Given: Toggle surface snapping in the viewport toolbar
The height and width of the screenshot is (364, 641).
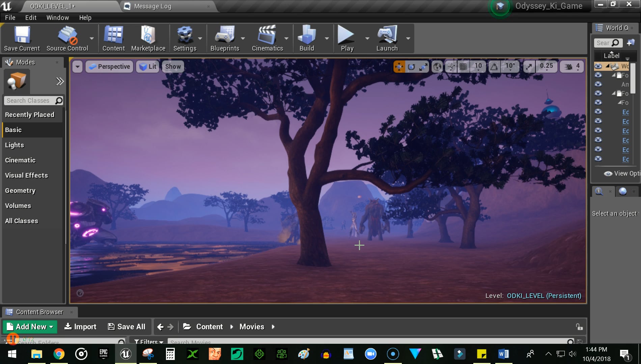Looking at the screenshot, I should [450, 66].
